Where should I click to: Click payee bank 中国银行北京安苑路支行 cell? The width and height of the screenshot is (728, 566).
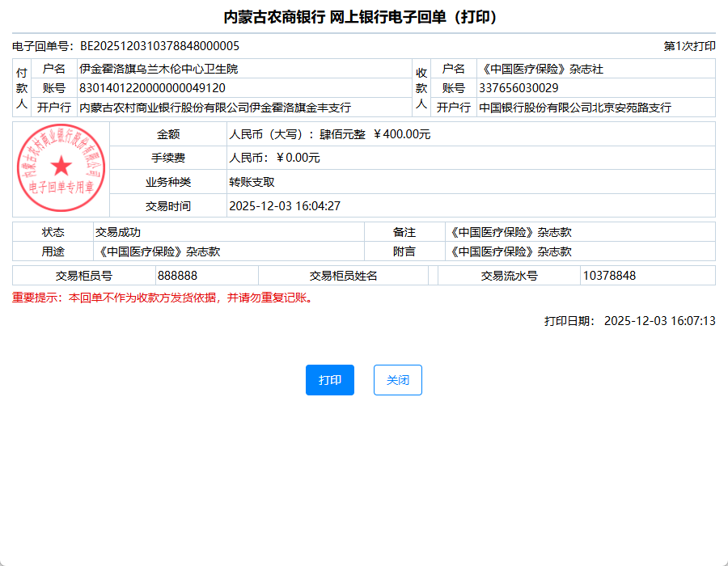click(574, 108)
